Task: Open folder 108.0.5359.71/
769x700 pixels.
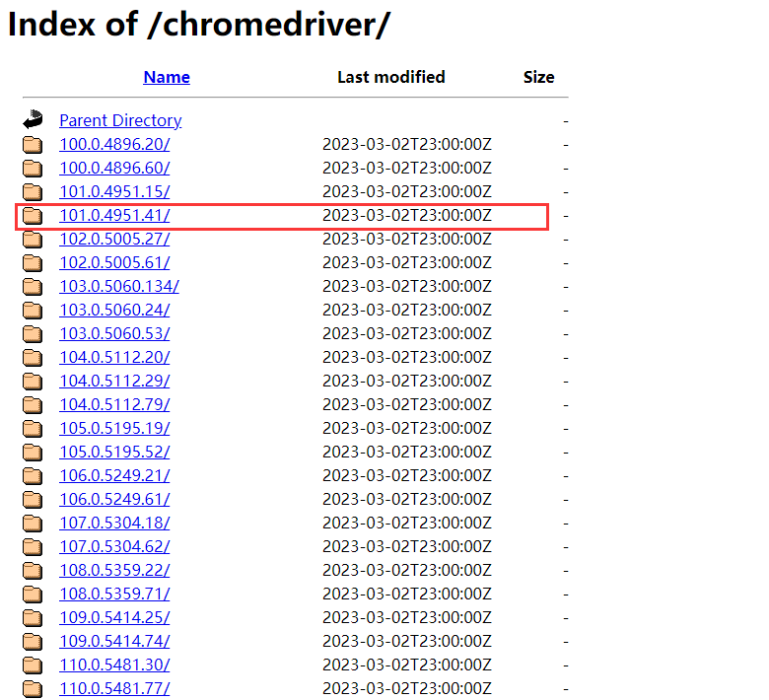Action: (x=114, y=595)
